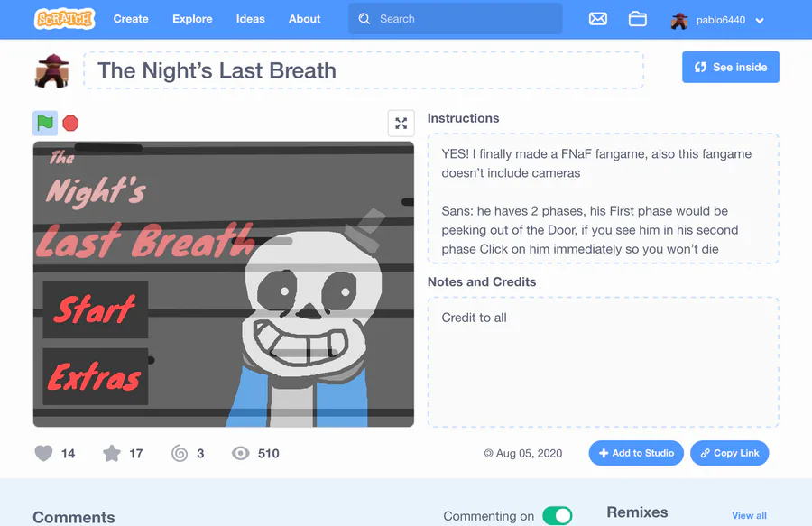Image resolution: width=812 pixels, height=526 pixels.
Task: Turn off the Commenting on toggle
Action: point(558,516)
